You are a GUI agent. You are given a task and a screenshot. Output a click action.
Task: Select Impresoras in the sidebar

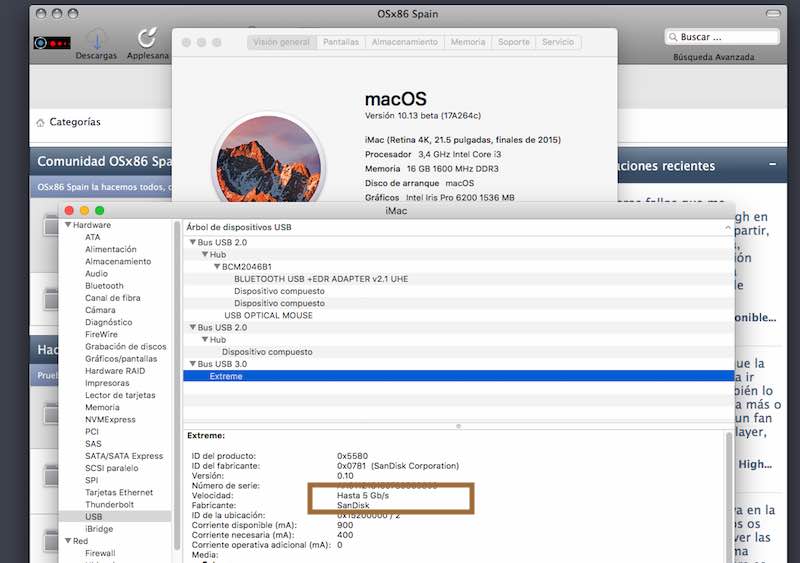click(x=107, y=383)
